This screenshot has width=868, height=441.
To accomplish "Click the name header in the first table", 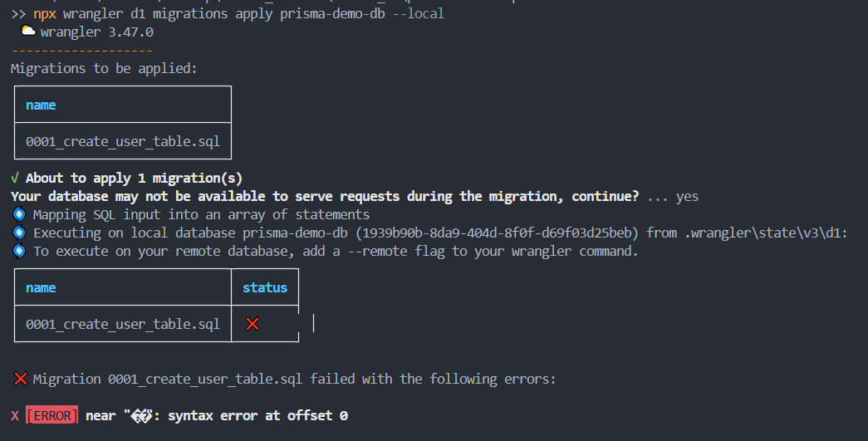I will 41,105.
